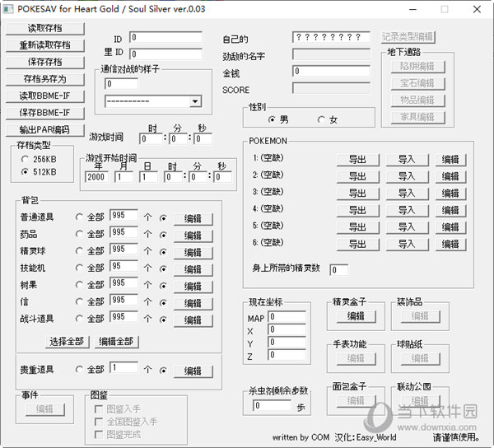Screen dimensions: 494x448
Task: Click the 重新读取存档 button
Action: pyautogui.click(x=45, y=45)
